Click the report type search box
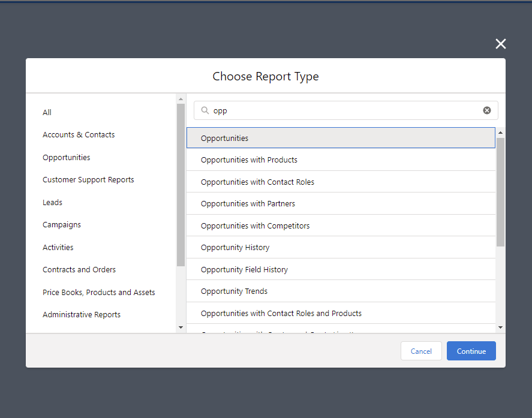Screen dimensions: 532x418 pos(345,110)
